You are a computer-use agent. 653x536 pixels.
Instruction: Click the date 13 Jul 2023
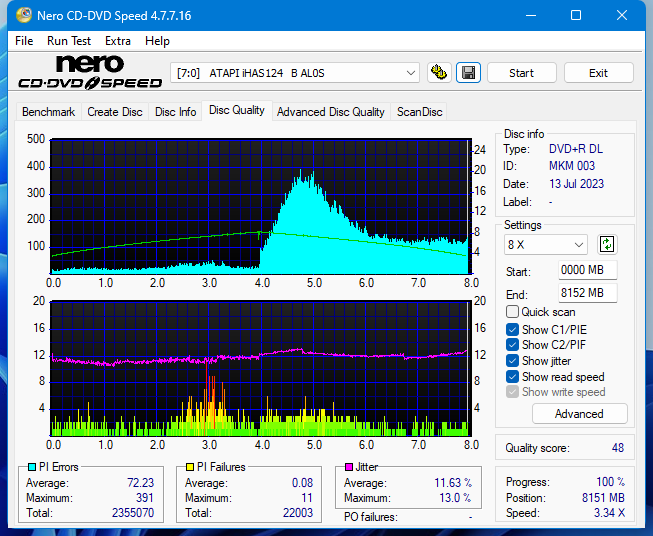[x=576, y=184]
